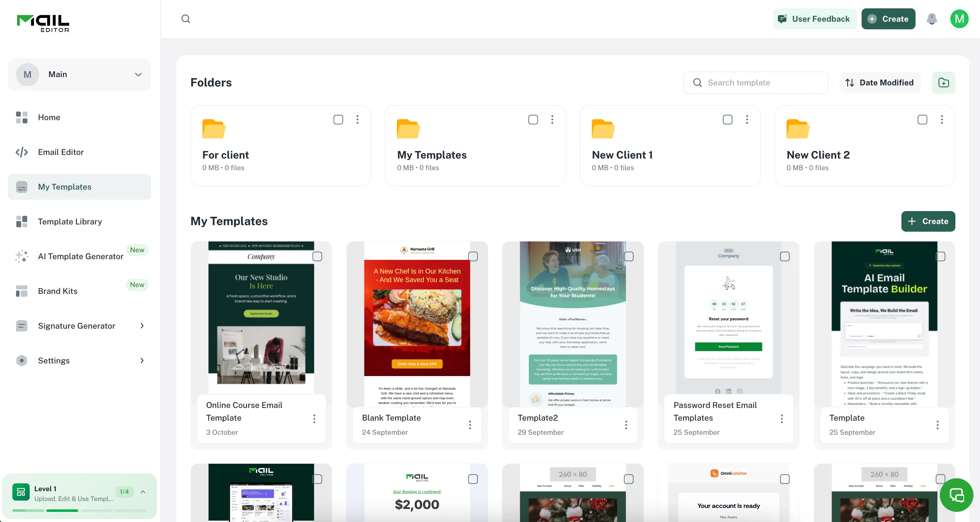Collapse the Level 1 progress panel
Screen dimensions: 980x522
[143, 492]
